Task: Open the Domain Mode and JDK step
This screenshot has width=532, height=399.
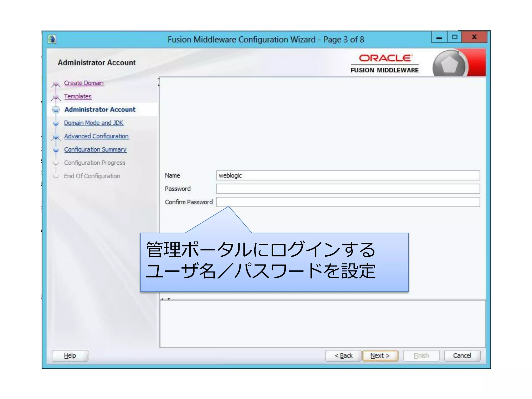Action: pos(94,123)
